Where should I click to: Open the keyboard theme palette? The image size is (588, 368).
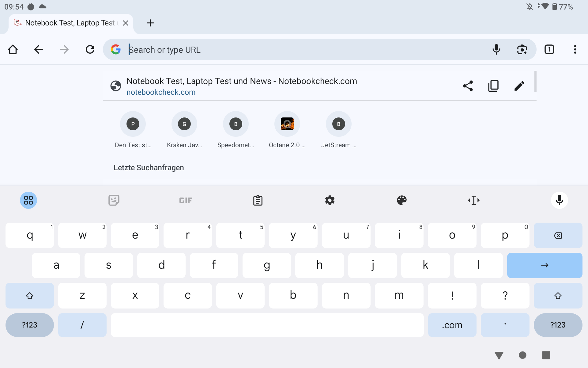pos(401,200)
